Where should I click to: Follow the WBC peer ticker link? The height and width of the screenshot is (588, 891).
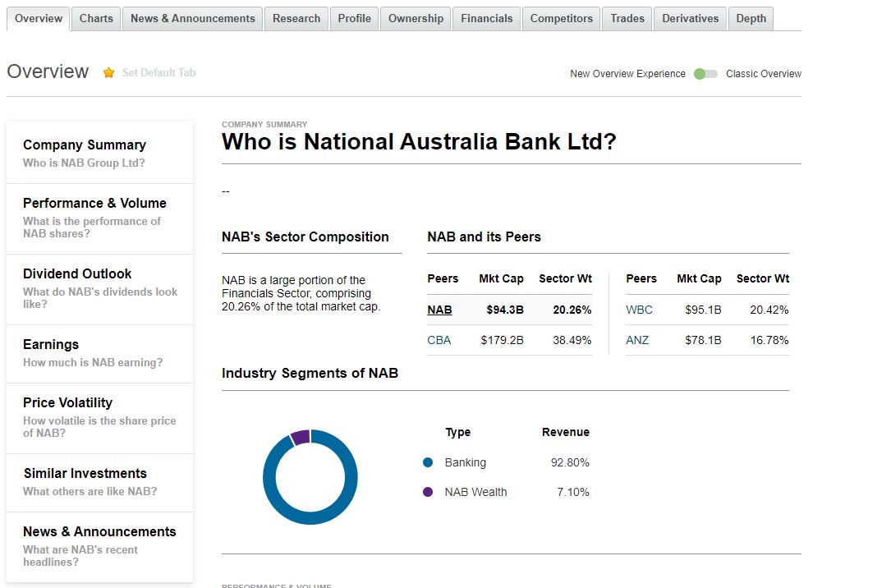click(639, 310)
